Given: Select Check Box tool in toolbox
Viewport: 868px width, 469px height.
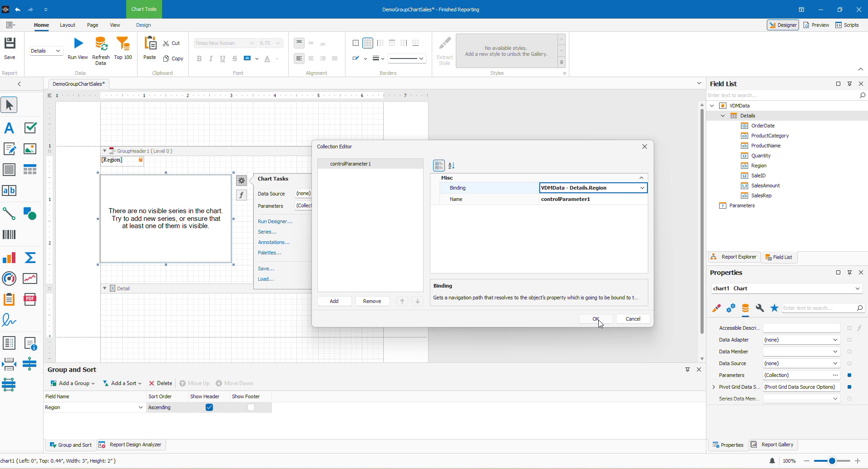Looking at the screenshot, I should coord(30,128).
